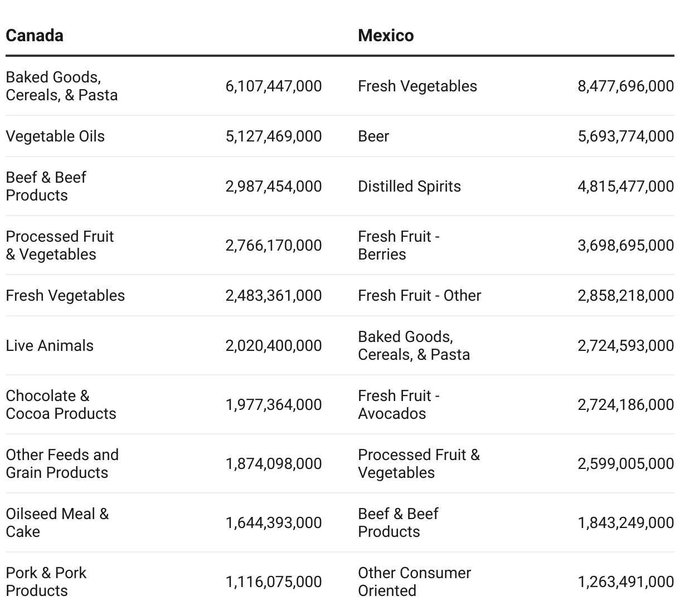Click the value 2,020,400,000
The width and height of the screenshot is (680, 616).
point(273,346)
